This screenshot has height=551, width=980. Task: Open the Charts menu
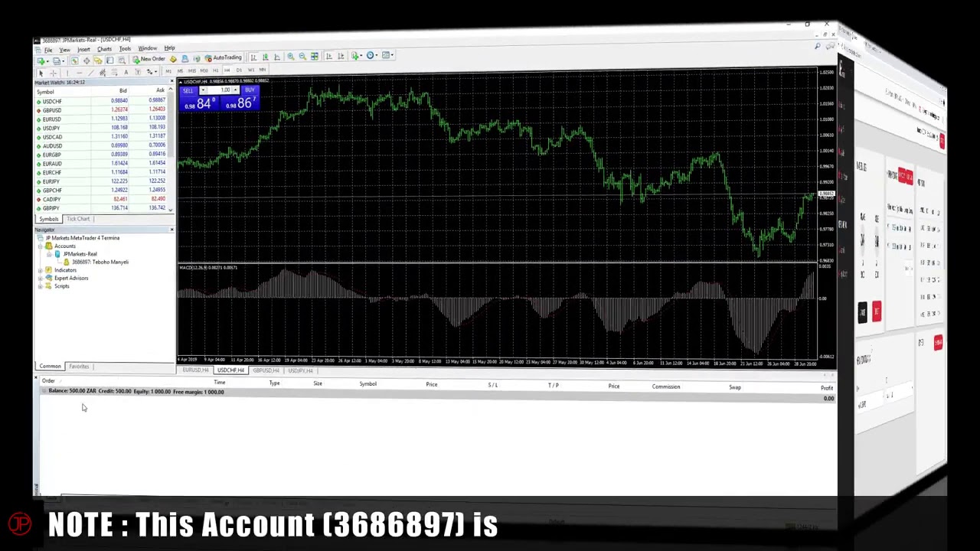coord(104,49)
